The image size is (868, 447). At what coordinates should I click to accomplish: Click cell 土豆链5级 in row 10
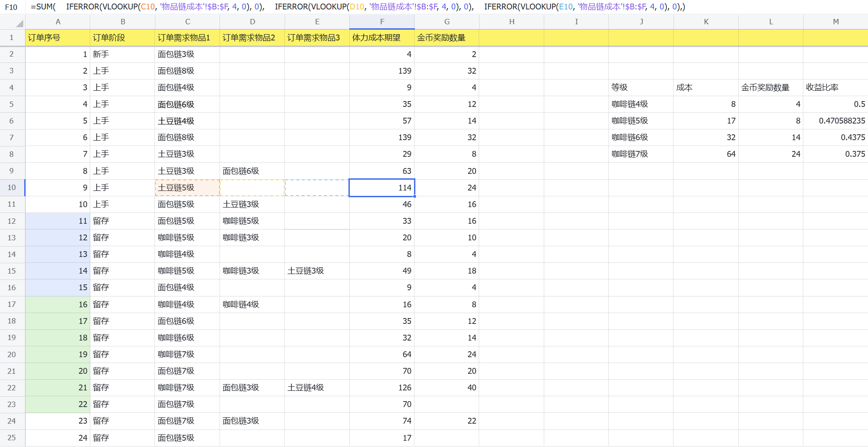(187, 188)
